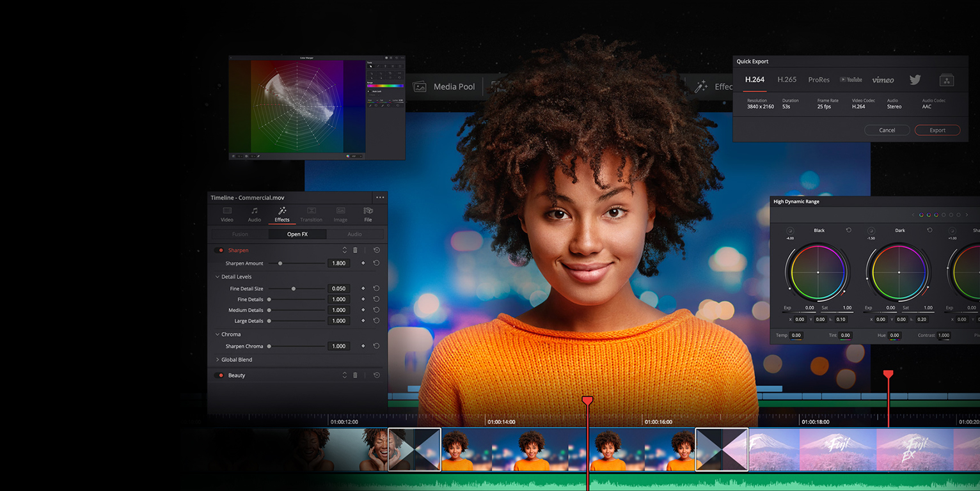Switch to the Fusion effects tab
This screenshot has width=980, height=491.
tap(240, 235)
